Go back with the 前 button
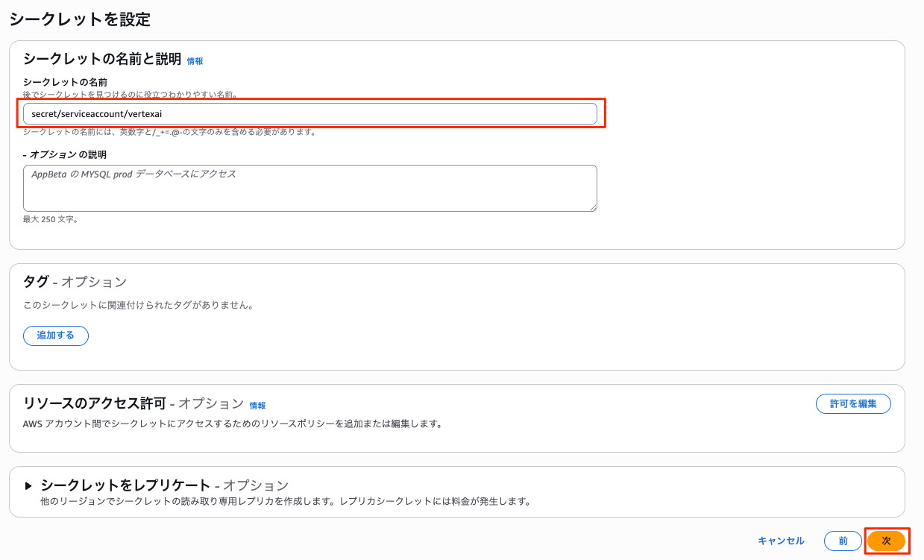This screenshot has width=924, height=560. tap(843, 541)
